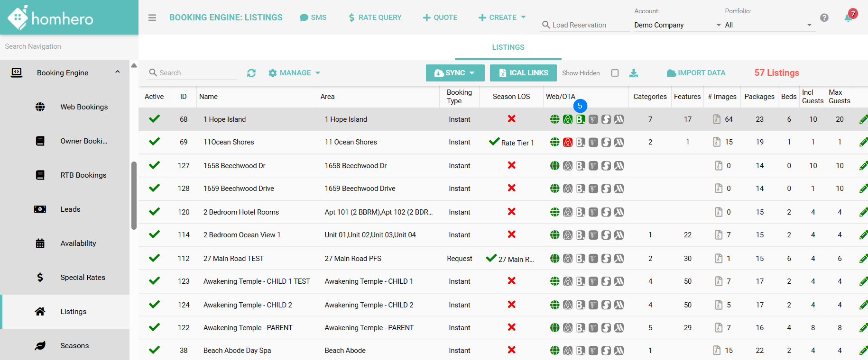Open the notifications bell

pos(848,18)
